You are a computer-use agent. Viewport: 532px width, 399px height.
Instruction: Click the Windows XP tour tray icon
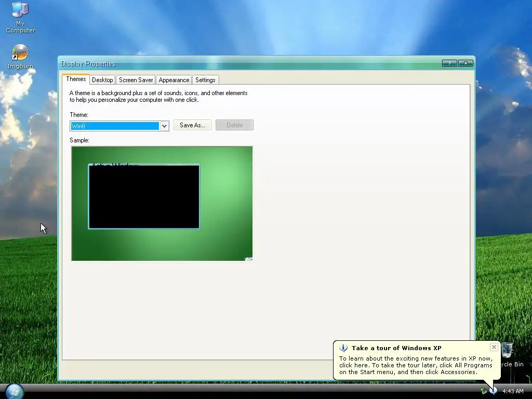[x=494, y=391]
